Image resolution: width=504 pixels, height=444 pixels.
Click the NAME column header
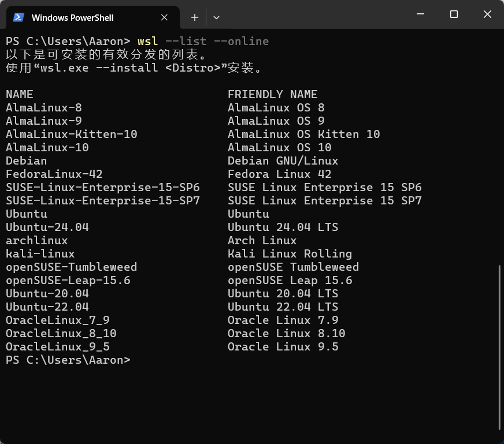pos(20,94)
